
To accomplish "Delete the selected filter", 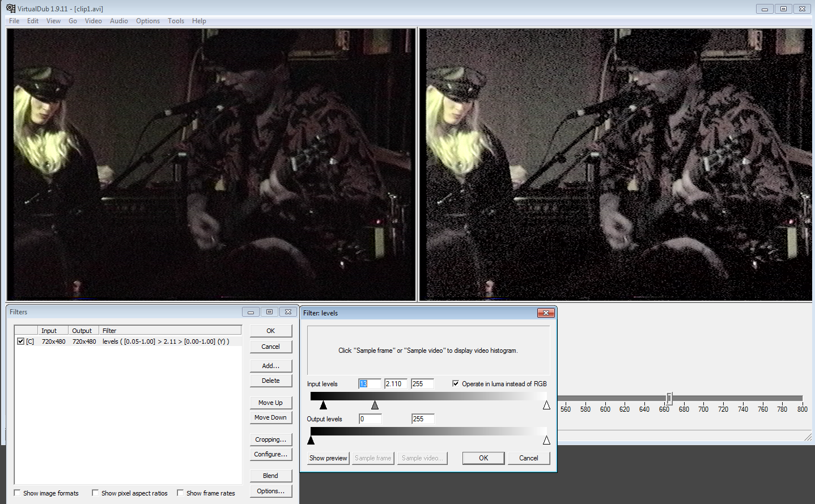I will pos(271,381).
